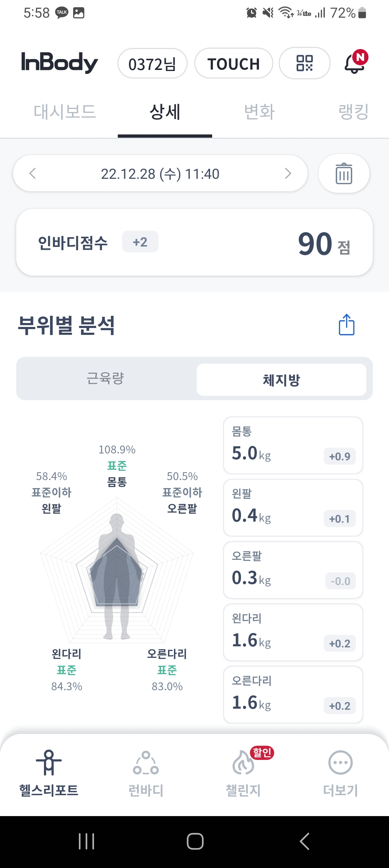
Task: Open the QR code scanner icon
Action: [305, 63]
